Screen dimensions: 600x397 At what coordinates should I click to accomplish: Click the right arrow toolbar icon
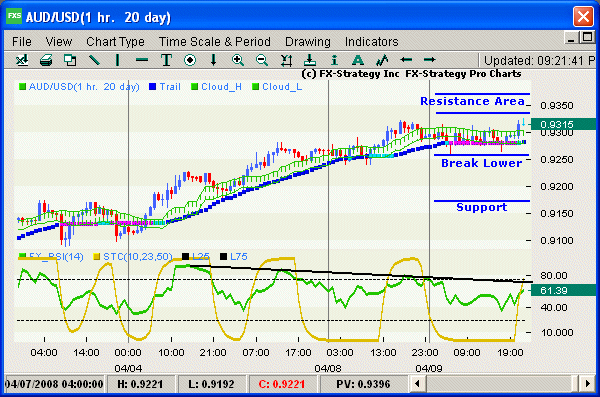point(429,60)
